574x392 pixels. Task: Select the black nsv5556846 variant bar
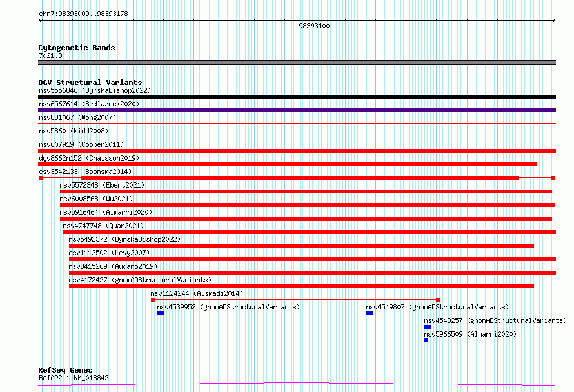[297, 97]
